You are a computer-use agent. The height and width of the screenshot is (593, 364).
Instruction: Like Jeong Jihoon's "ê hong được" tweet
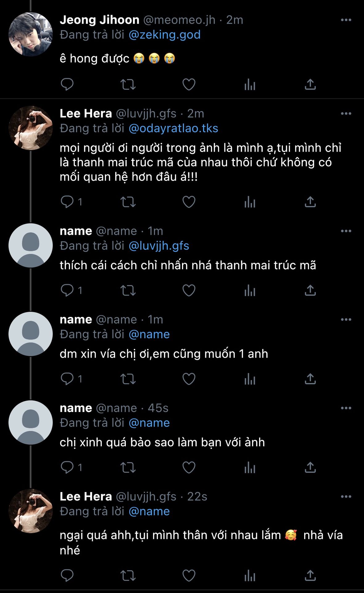point(189,84)
